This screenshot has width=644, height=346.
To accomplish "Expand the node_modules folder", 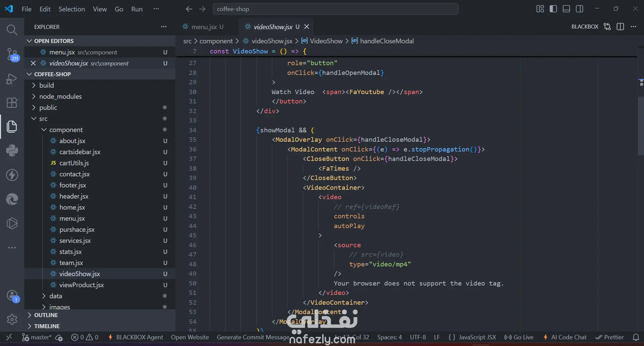I will tap(100, 96).
